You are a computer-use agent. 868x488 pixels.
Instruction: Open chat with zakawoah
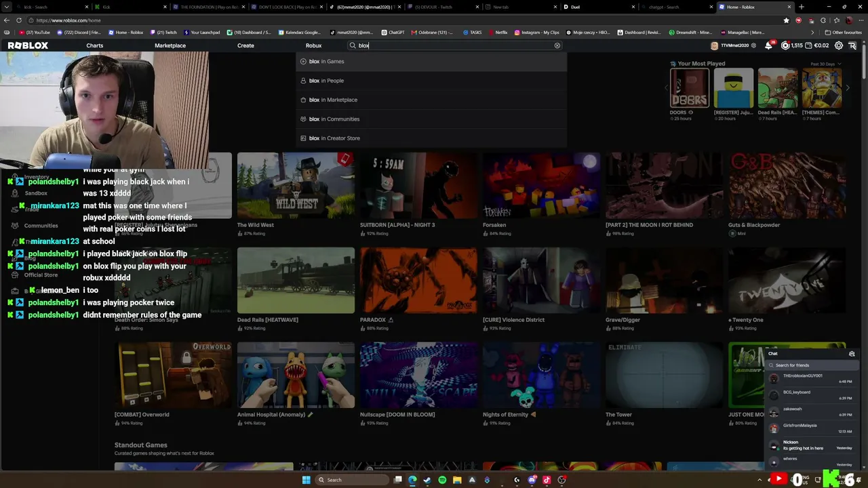[812, 411]
